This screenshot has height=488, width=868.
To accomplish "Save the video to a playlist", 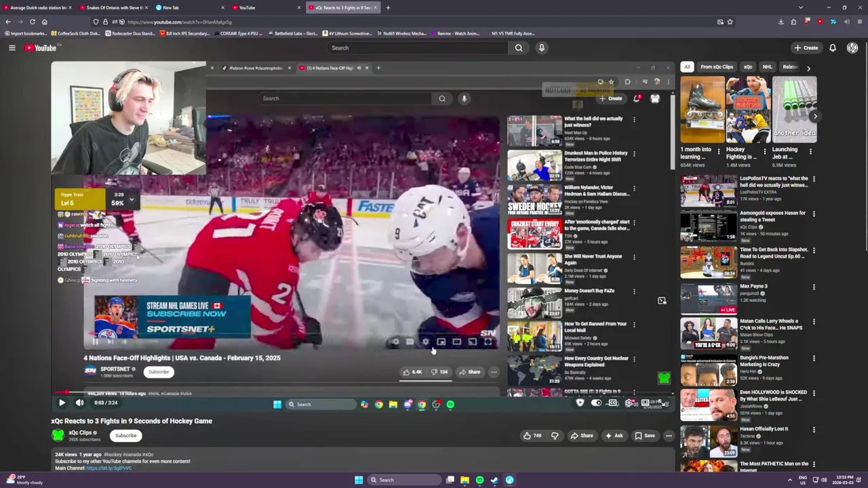I will [x=644, y=436].
